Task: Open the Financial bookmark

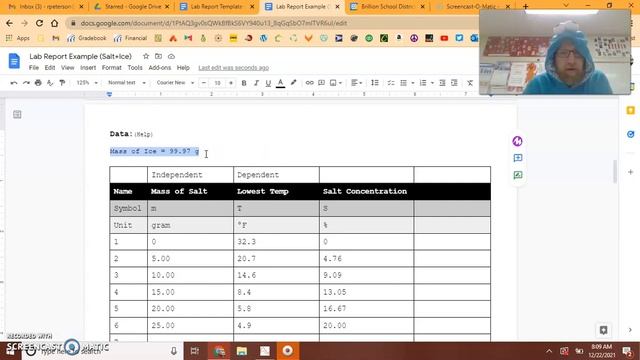Action: click(x=130, y=38)
